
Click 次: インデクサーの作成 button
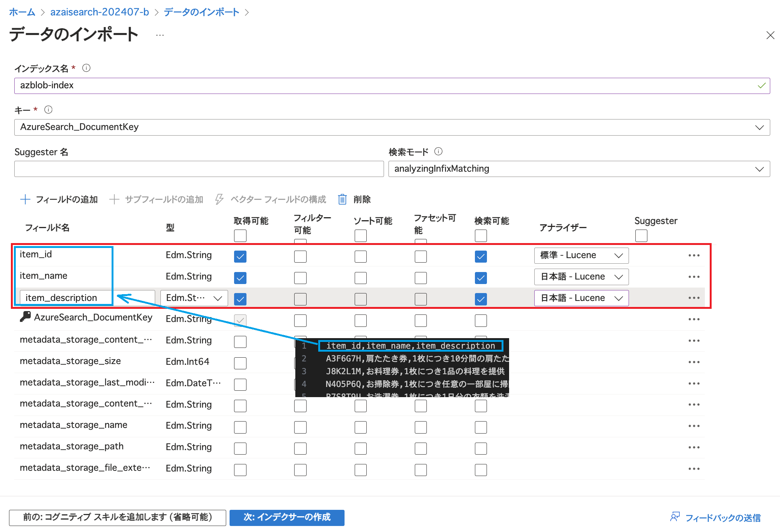pyautogui.click(x=287, y=517)
